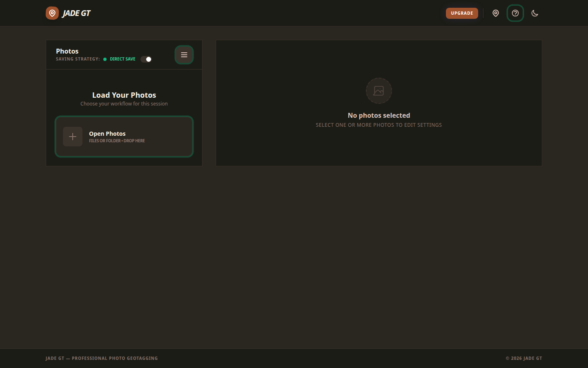588x368 pixels.
Task: Click the plus icon beside Open Photos
Action: click(73, 137)
